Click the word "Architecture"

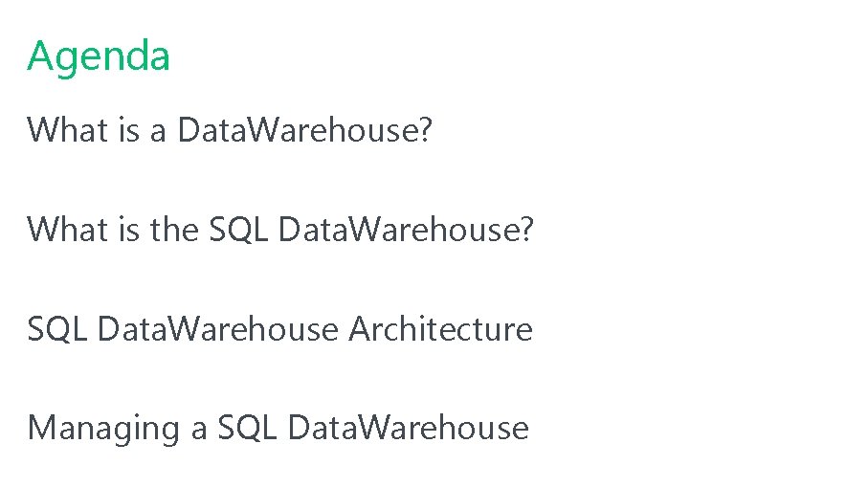[x=440, y=328]
